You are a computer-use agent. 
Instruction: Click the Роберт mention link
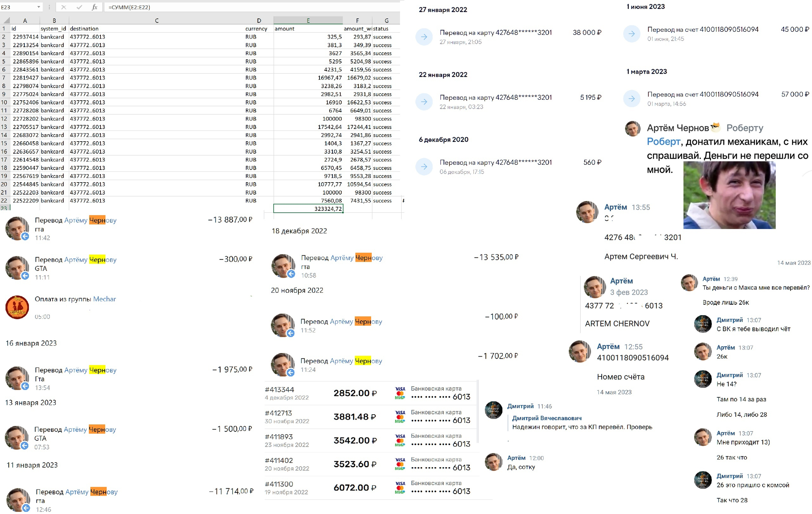[663, 142]
